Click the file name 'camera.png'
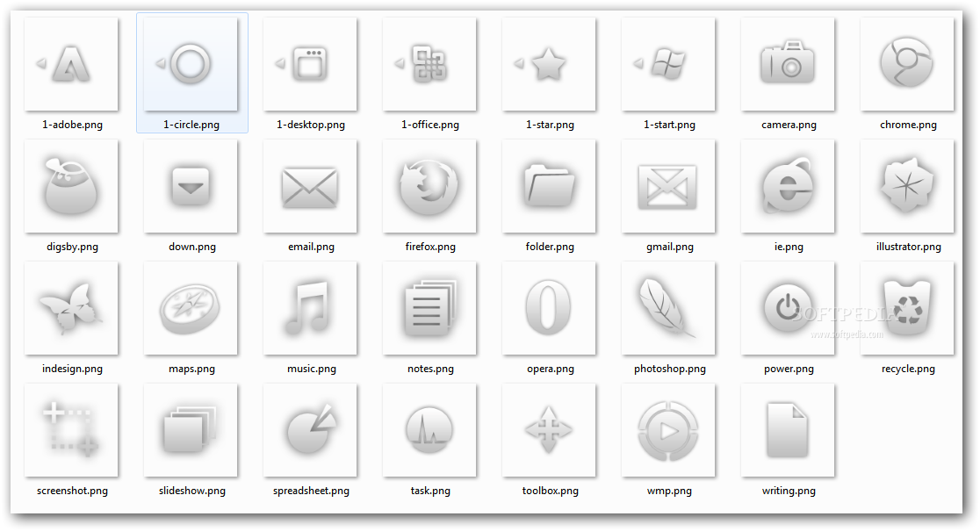 pyautogui.click(x=789, y=125)
